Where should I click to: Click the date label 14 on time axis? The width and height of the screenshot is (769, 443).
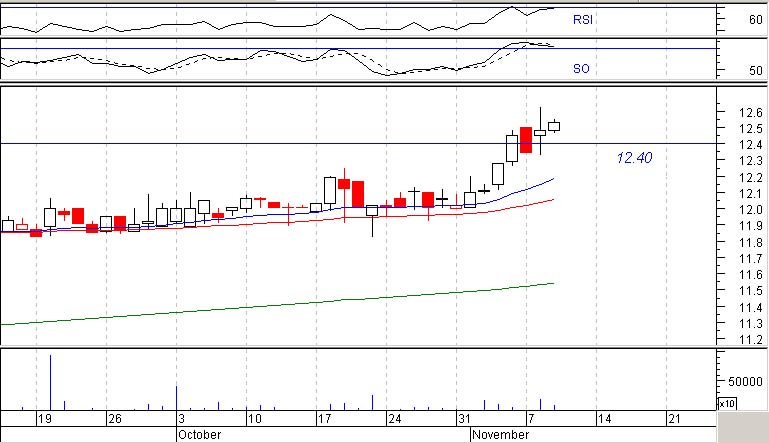(x=604, y=419)
